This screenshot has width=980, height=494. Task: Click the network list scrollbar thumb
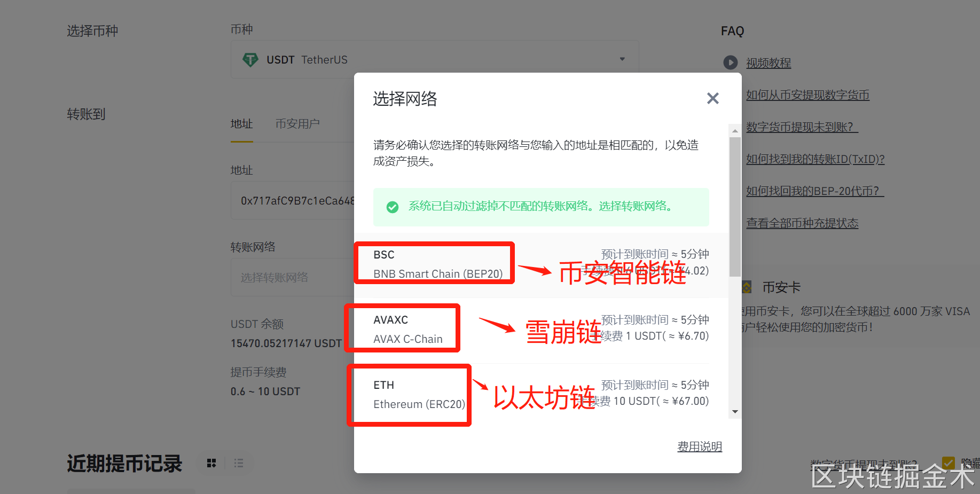[735, 207]
